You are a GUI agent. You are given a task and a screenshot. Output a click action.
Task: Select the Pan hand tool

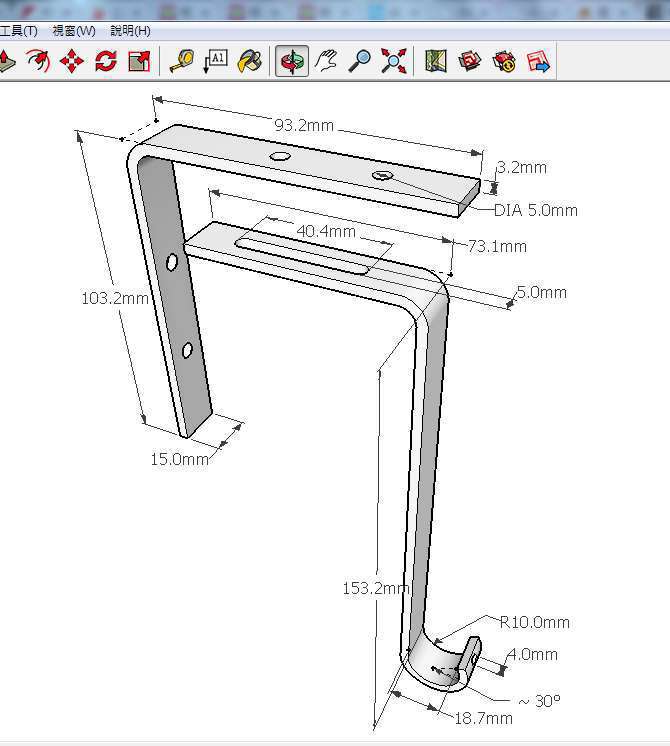click(326, 61)
